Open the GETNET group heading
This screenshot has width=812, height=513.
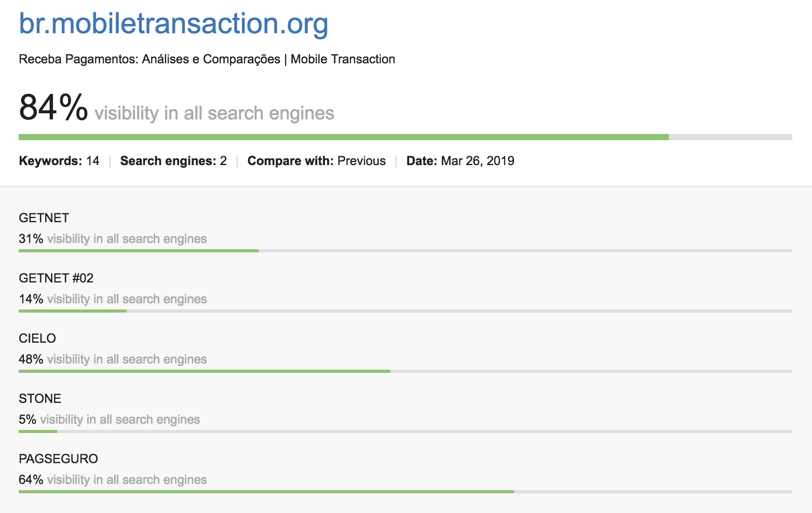[44, 218]
